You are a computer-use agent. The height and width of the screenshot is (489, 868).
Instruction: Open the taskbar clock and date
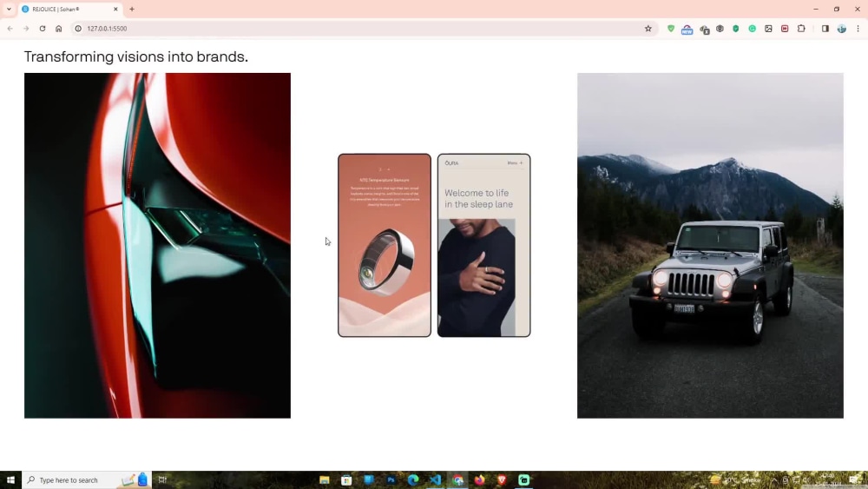(829, 479)
